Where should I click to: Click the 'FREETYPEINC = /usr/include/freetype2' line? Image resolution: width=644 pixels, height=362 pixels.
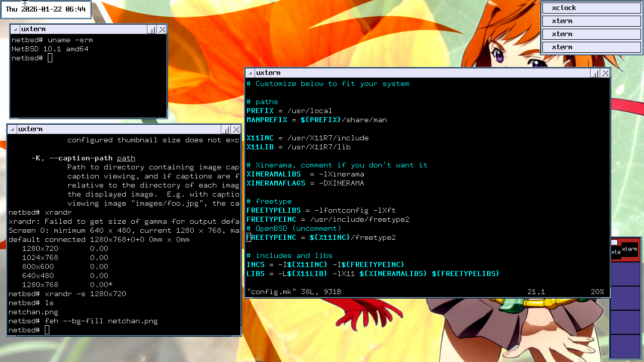[x=328, y=220]
